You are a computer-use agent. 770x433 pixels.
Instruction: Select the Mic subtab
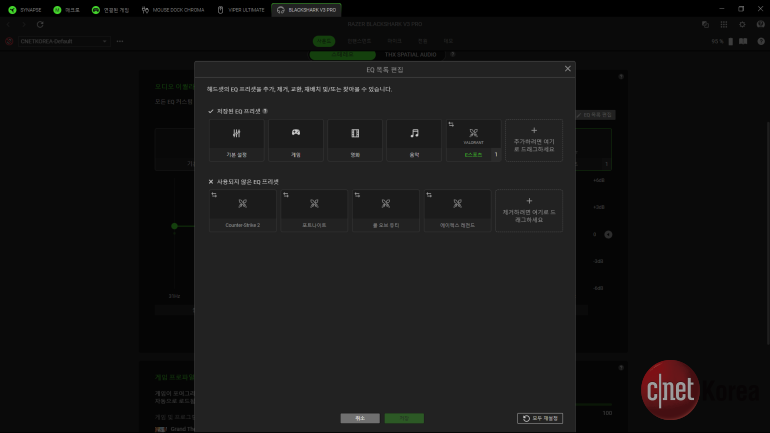tap(394, 41)
